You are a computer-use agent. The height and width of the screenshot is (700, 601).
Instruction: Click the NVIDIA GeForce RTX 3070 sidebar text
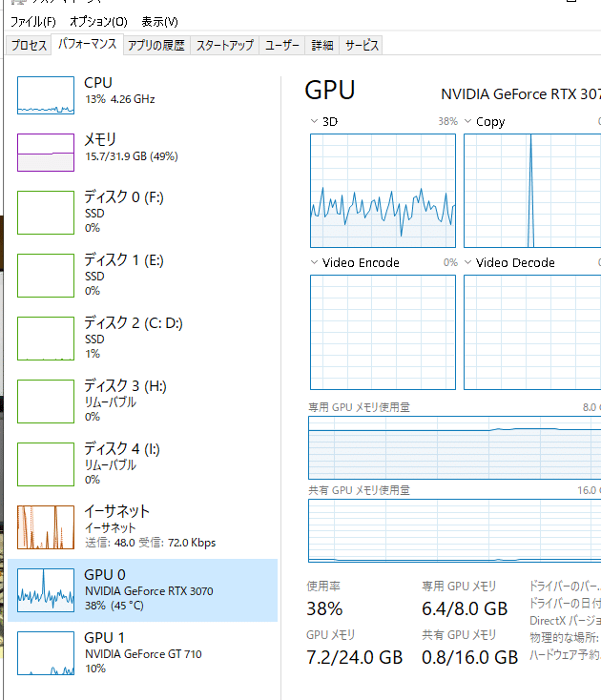[149, 591]
